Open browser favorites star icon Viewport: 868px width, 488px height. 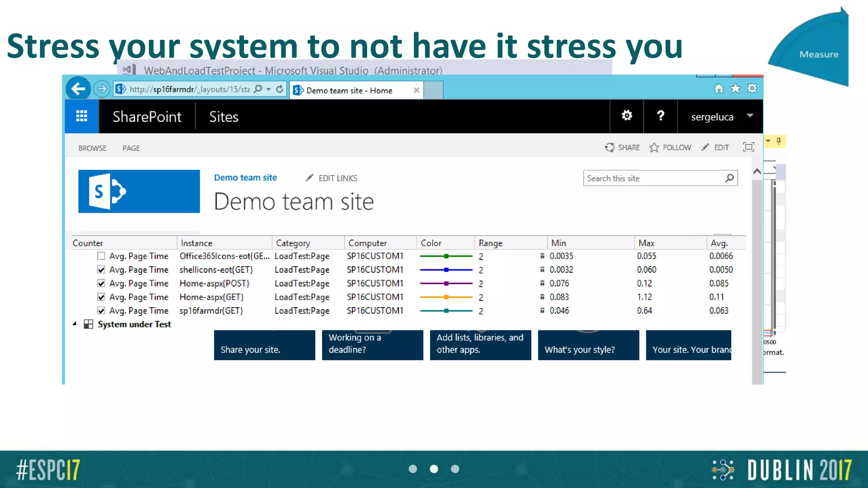pyautogui.click(x=735, y=89)
